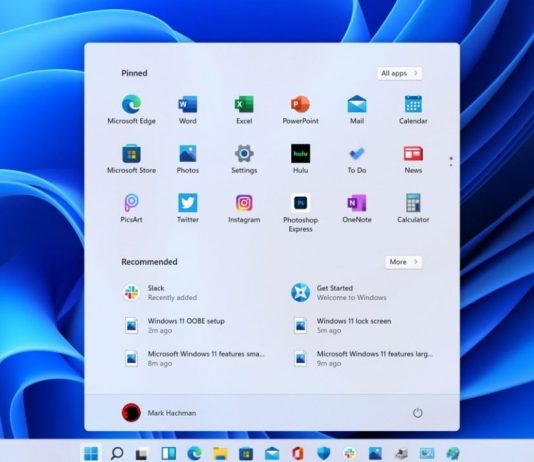The height and width of the screenshot is (462, 534).
Task: Launch Photoshop Express
Action: tap(300, 213)
